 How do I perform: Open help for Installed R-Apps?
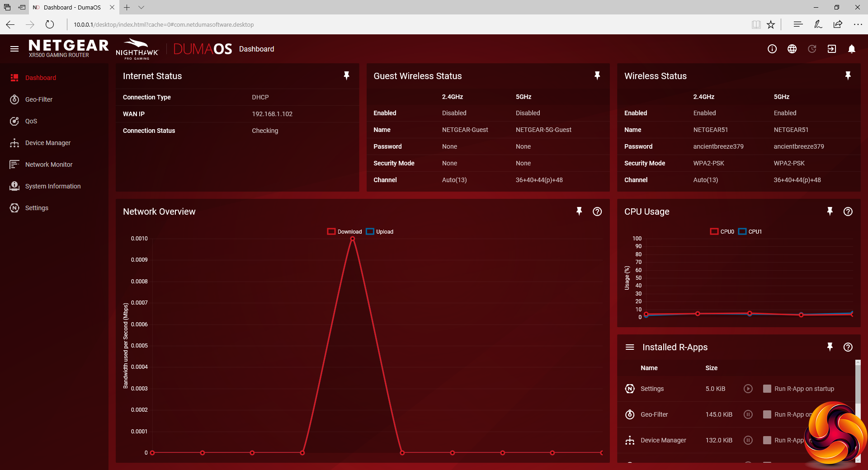(848, 347)
